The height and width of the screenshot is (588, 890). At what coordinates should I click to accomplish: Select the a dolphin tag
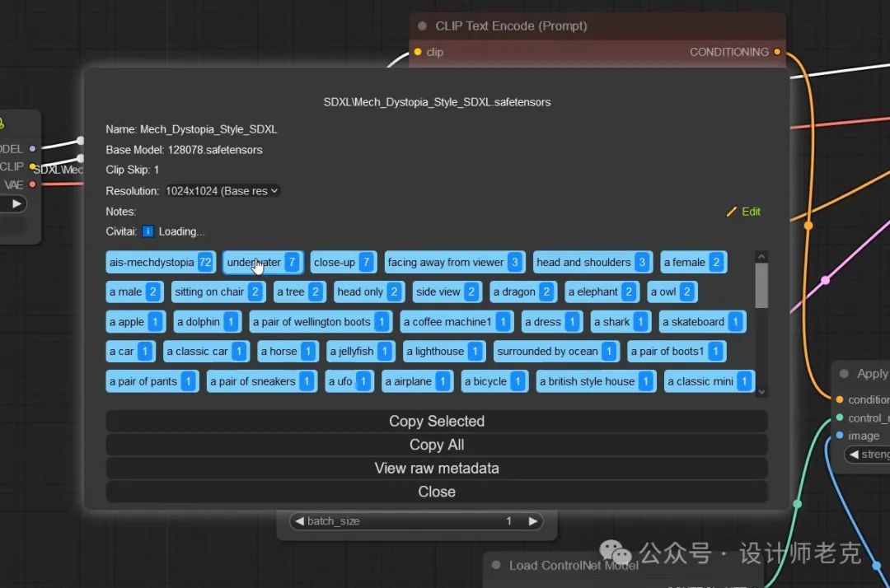[x=208, y=321]
